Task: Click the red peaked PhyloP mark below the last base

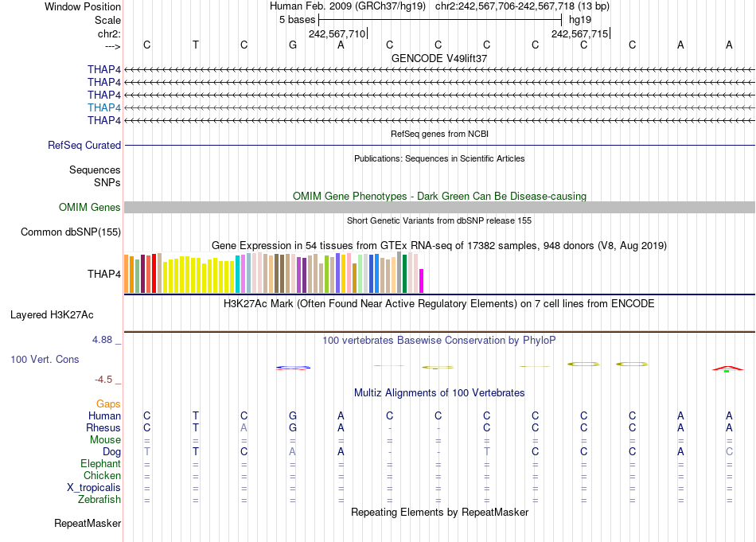Action: [728, 368]
